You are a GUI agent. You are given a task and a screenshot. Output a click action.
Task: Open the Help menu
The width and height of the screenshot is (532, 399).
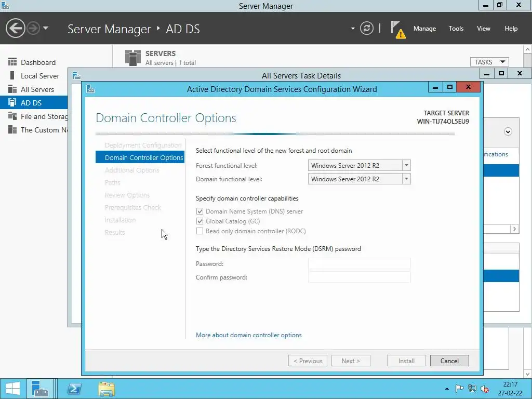[x=511, y=29]
